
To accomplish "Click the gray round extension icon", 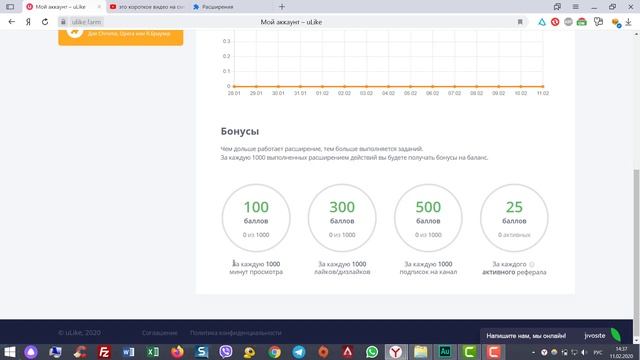I will pyautogui.click(x=568, y=22).
